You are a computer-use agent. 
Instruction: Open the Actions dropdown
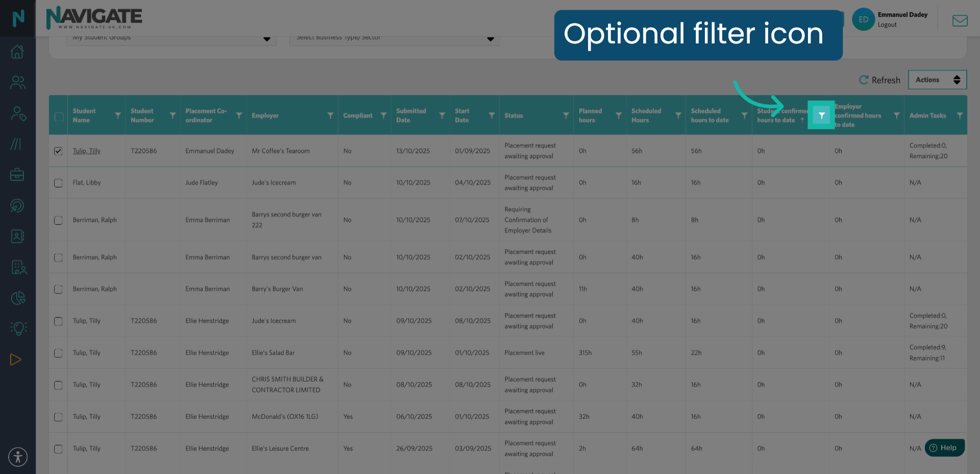click(937, 80)
